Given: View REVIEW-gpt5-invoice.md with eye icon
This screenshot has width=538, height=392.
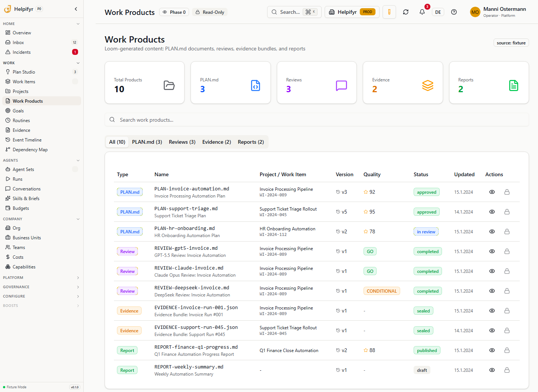Looking at the screenshot, I should click(492, 251).
